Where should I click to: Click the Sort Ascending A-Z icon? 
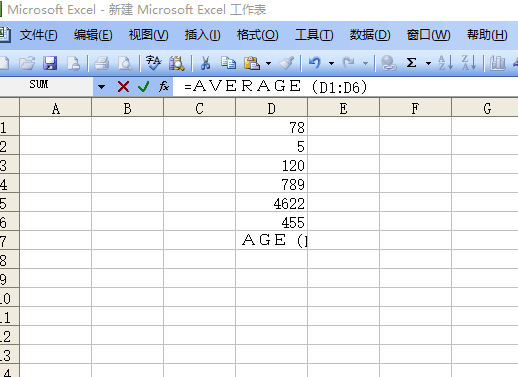tap(445, 63)
